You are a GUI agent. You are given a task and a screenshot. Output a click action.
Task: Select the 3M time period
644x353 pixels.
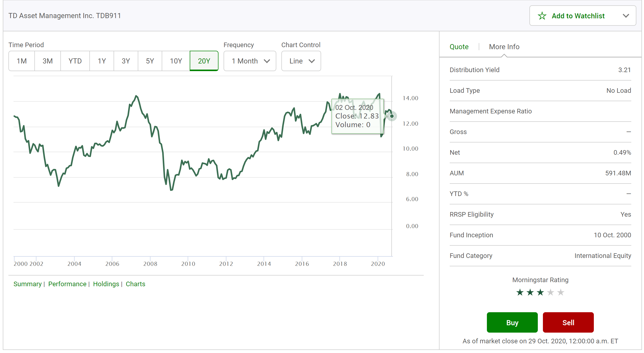click(47, 61)
